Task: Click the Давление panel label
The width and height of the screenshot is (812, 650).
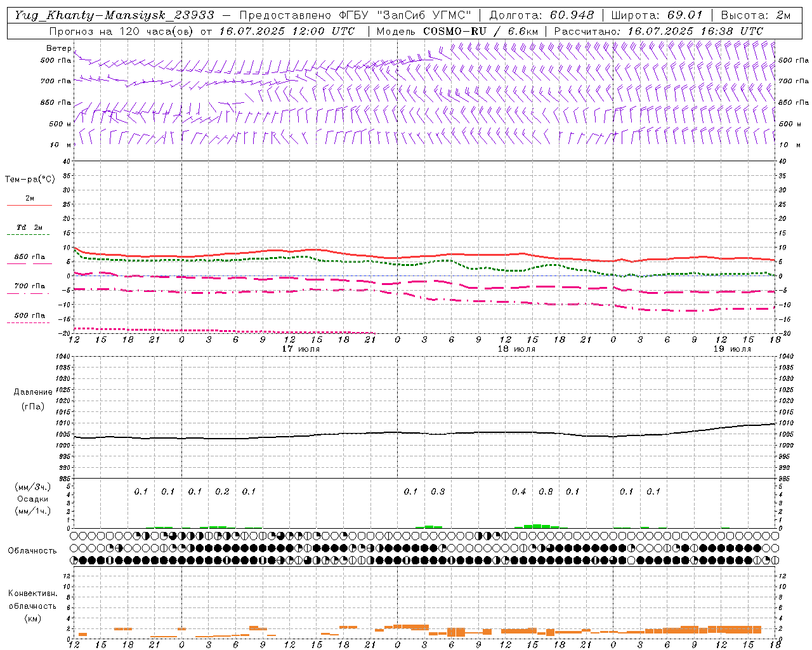Action: tap(33, 392)
